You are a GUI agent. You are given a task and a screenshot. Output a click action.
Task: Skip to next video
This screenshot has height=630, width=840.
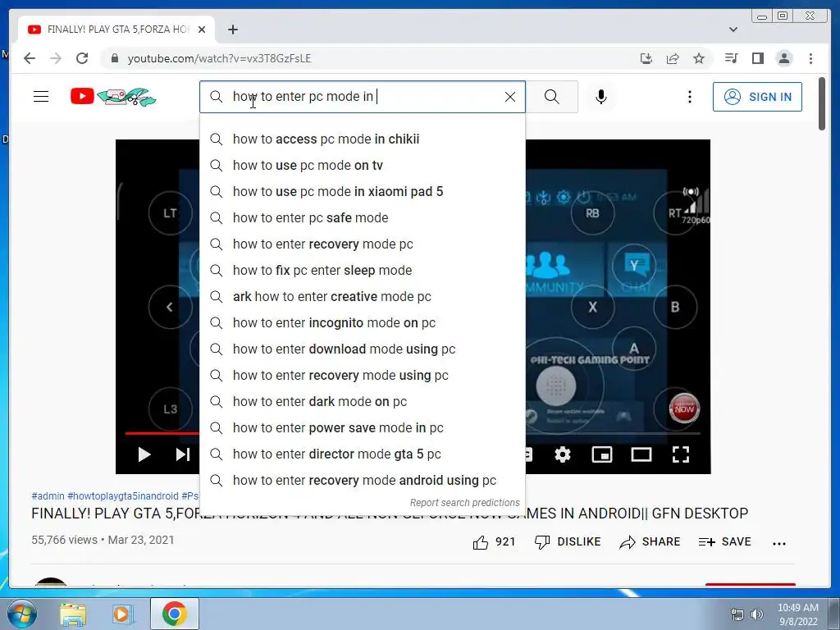click(183, 454)
